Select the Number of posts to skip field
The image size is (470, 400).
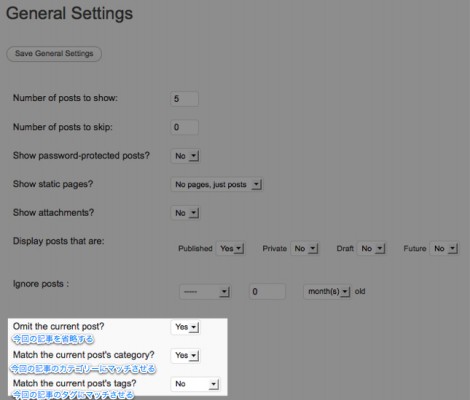pos(184,127)
